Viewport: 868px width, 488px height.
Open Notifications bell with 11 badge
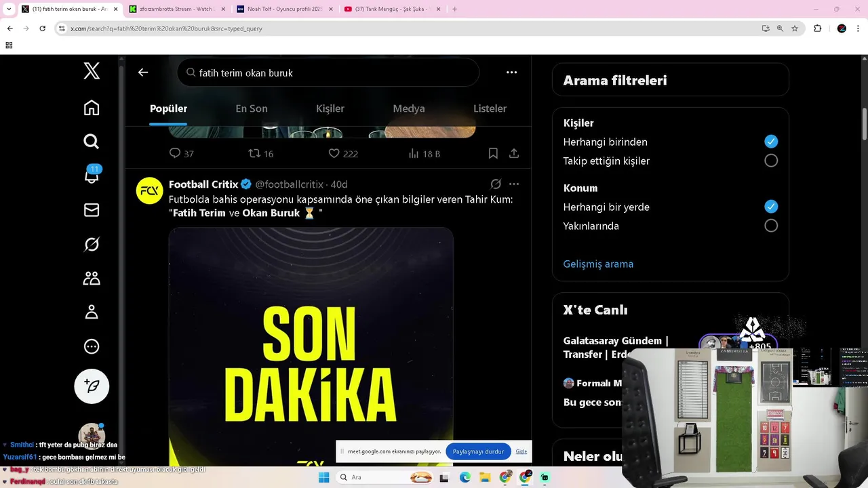(x=92, y=175)
